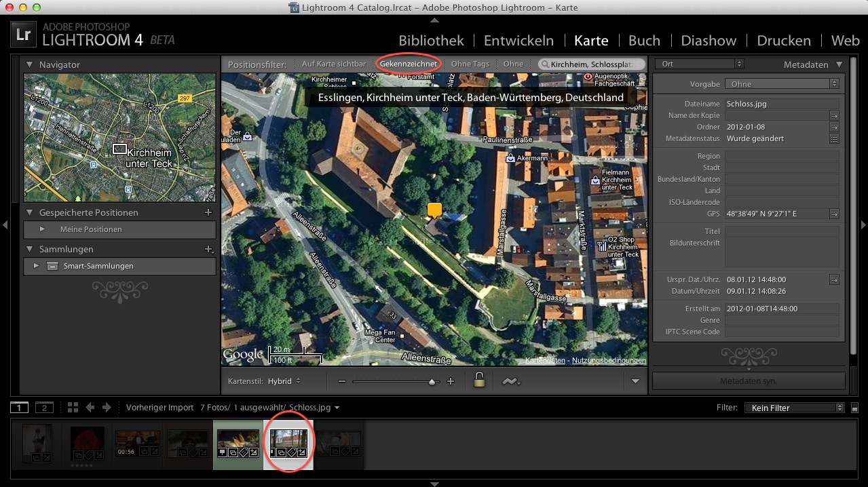Screen dimensions: 868x487
Task: Open the Diashow module
Action: [x=709, y=41]
